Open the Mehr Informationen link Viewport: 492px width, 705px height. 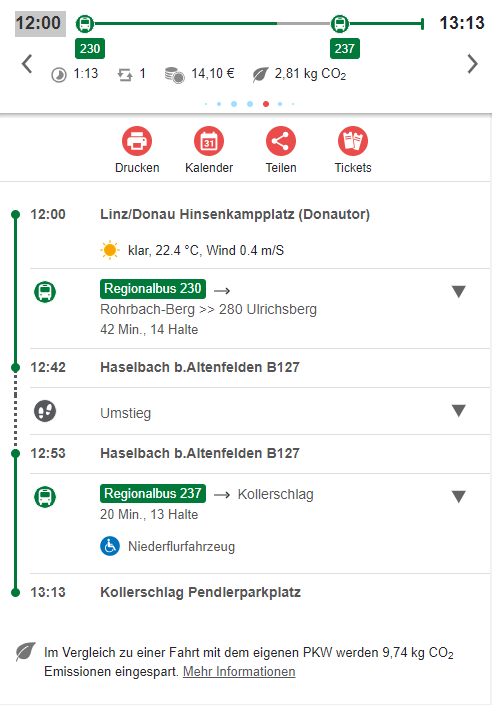tap(239, 671)
